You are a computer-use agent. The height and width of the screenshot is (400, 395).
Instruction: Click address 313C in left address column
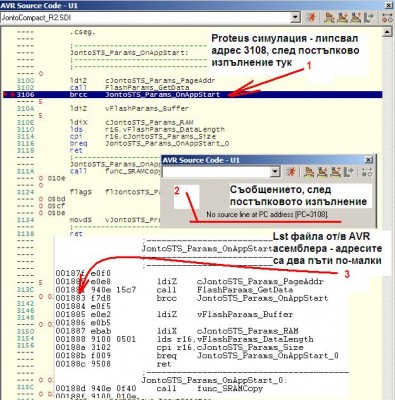25,290
